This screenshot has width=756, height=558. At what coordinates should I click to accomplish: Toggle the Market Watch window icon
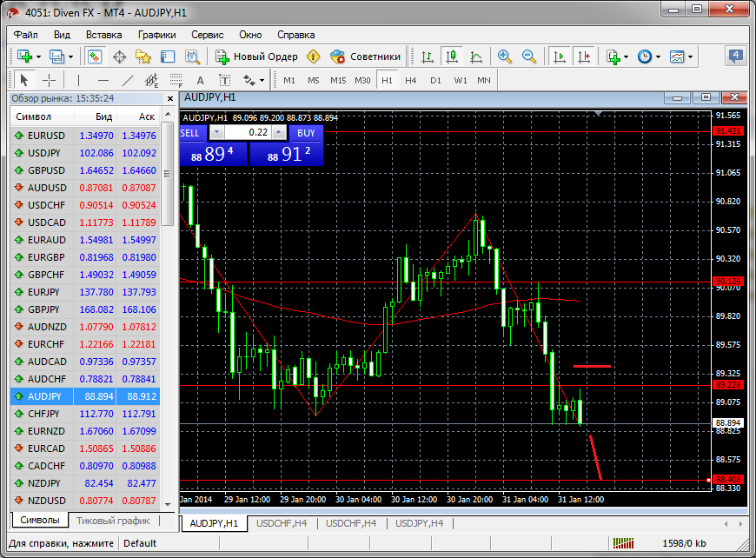tap(95, 56)
